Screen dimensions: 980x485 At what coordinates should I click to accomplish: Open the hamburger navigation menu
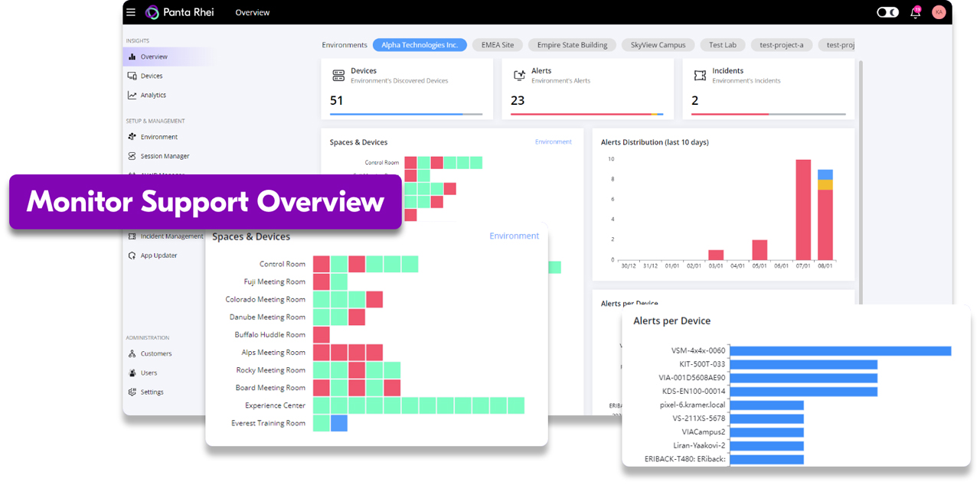coord(131,12)
